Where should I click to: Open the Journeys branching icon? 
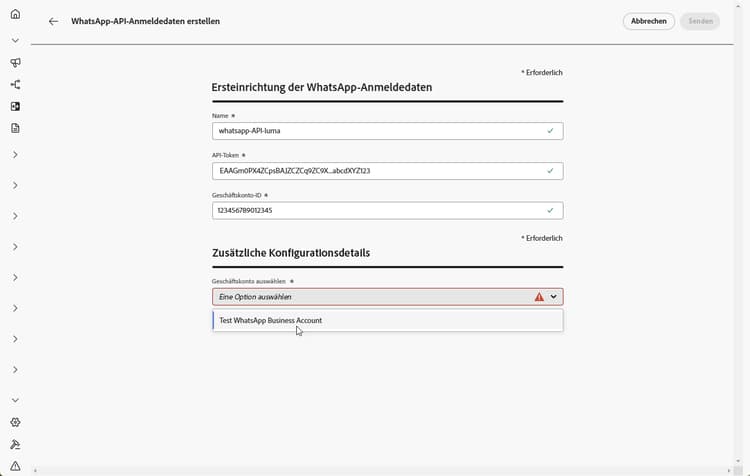click(15, 85)
